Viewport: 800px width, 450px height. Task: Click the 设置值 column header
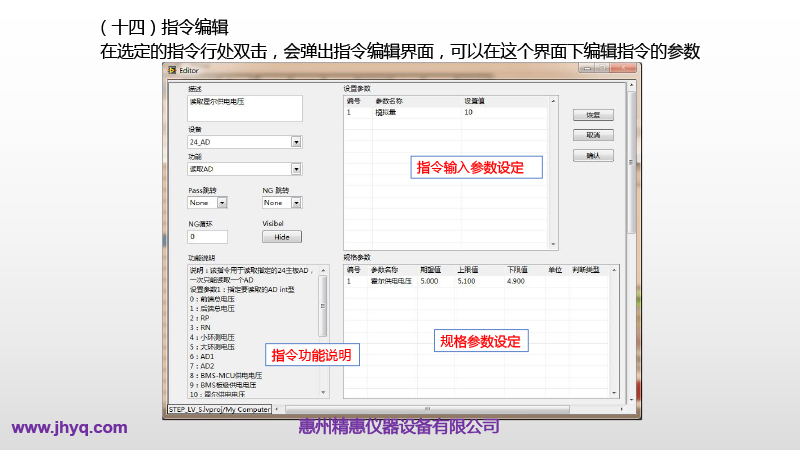(474, 101)
